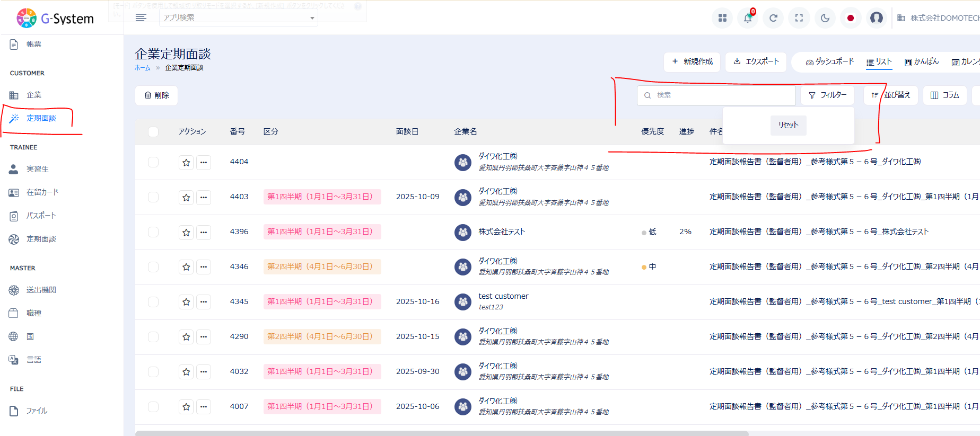Viewport: 980px width, 436px height.
Task: Star the record number 4404
Action: pos(186,163)
